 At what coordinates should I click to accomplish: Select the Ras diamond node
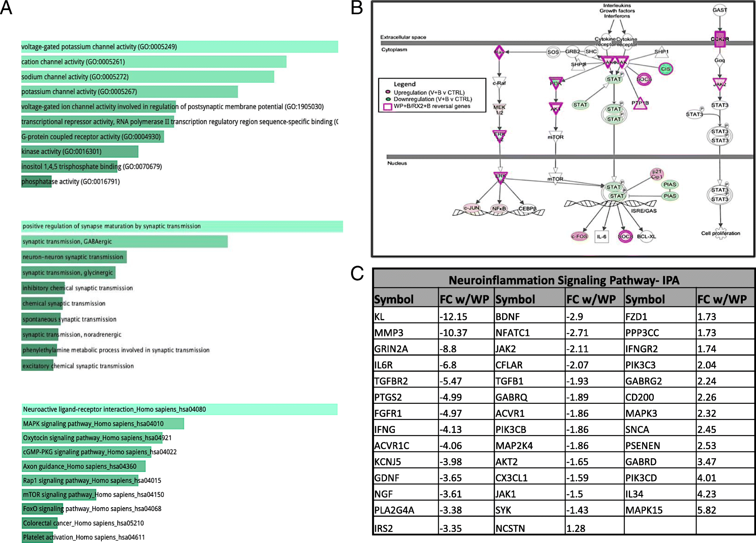point(499,52)
